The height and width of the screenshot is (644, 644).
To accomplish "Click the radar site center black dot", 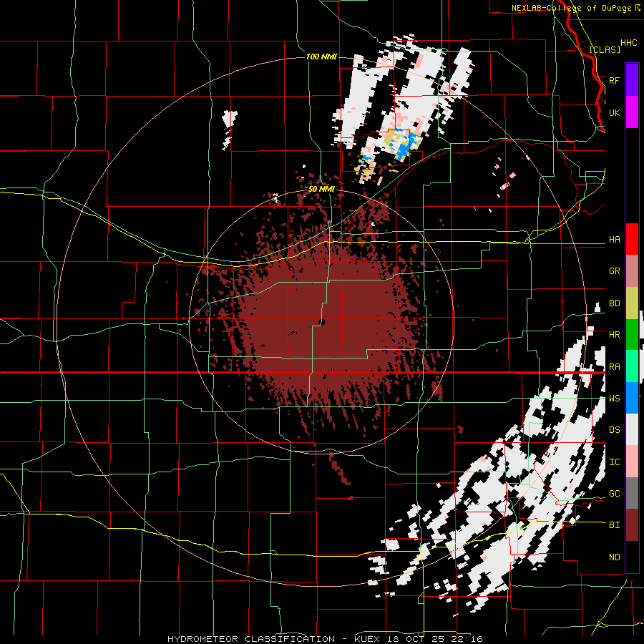I will (321, 321).
